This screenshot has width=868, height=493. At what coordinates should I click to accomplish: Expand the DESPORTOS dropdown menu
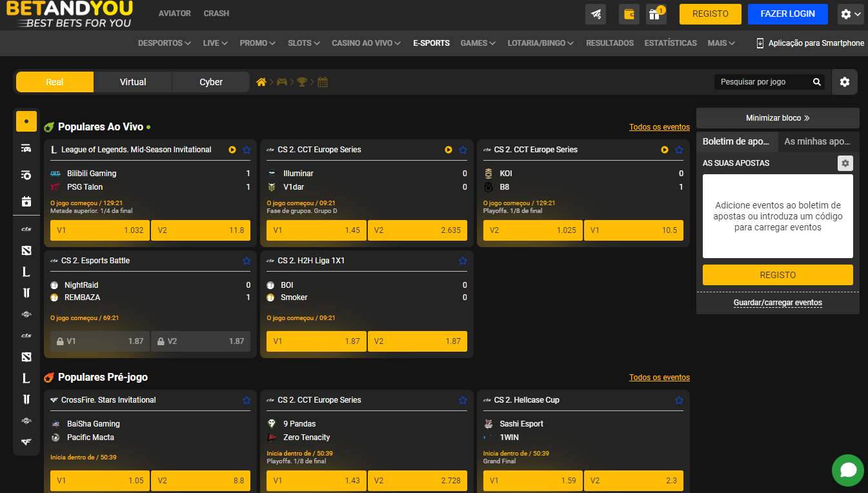(164, 43)
